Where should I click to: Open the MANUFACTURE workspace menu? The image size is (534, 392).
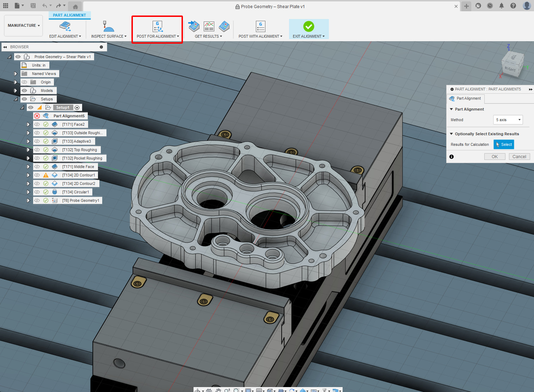pos(24,25)
